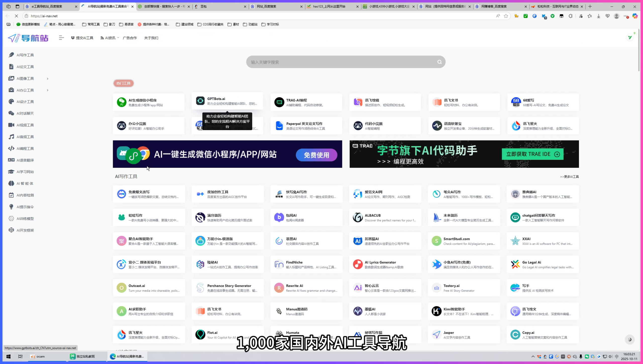
Task: Open the 度加创作工具 card
Action: click(228, 194)
